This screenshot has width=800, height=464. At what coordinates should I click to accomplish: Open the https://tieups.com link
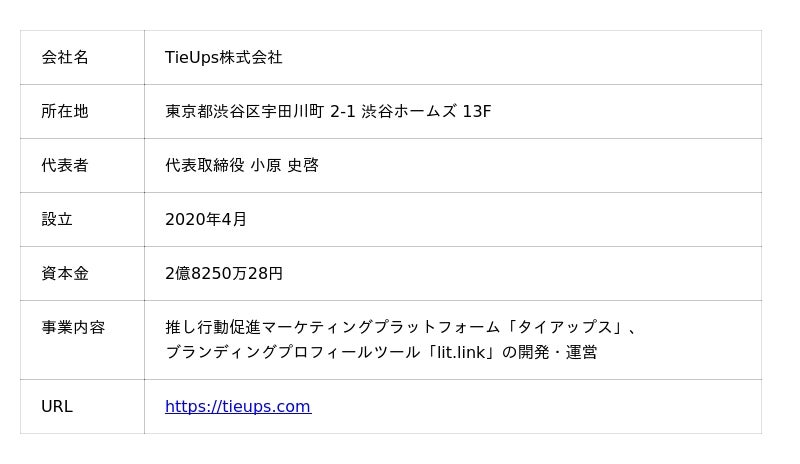(238, 406)
